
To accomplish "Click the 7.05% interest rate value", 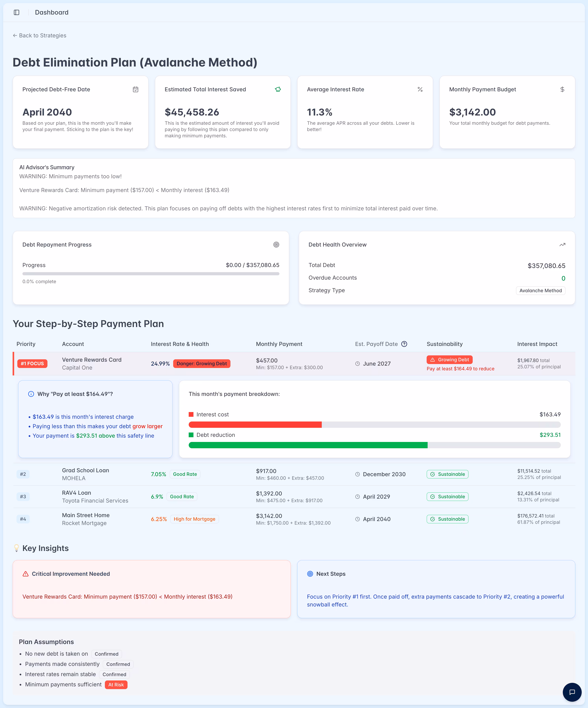I will pos(158,474).
